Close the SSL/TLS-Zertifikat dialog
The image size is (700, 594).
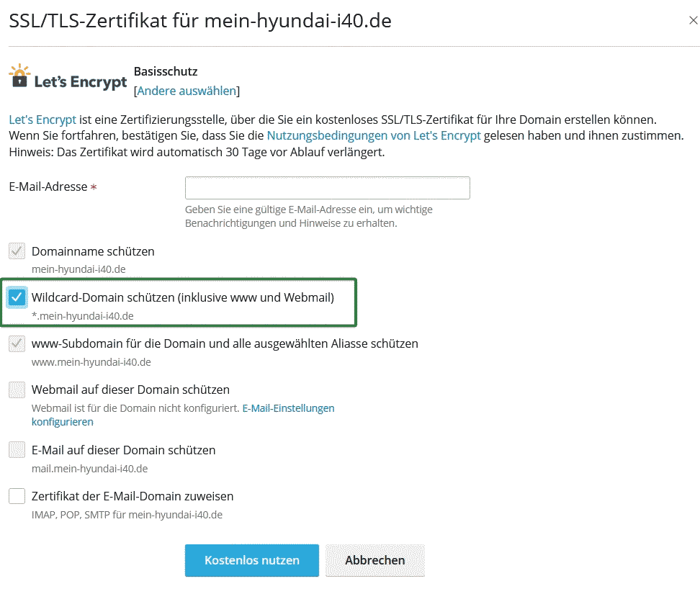693,20
